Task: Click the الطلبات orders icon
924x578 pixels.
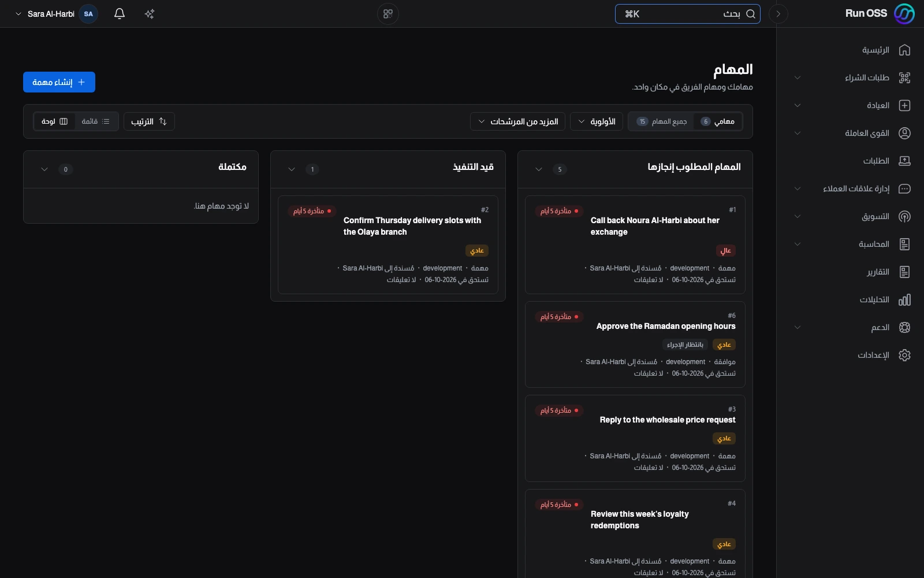Action: (904, 161)
